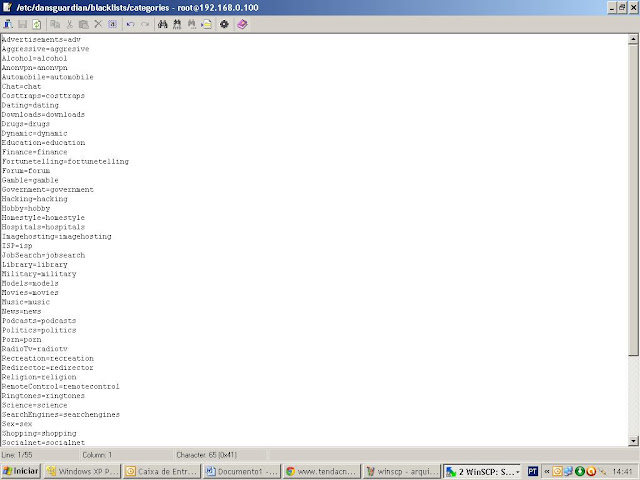This screenshot has height=480, width=640.
Task: Click the Government=government line
Action: coord(48,190)
